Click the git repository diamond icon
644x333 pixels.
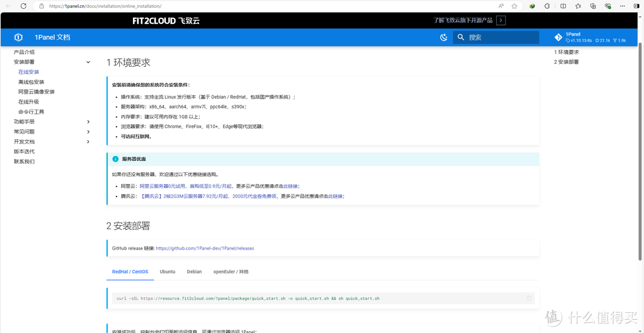pos(558,38)
